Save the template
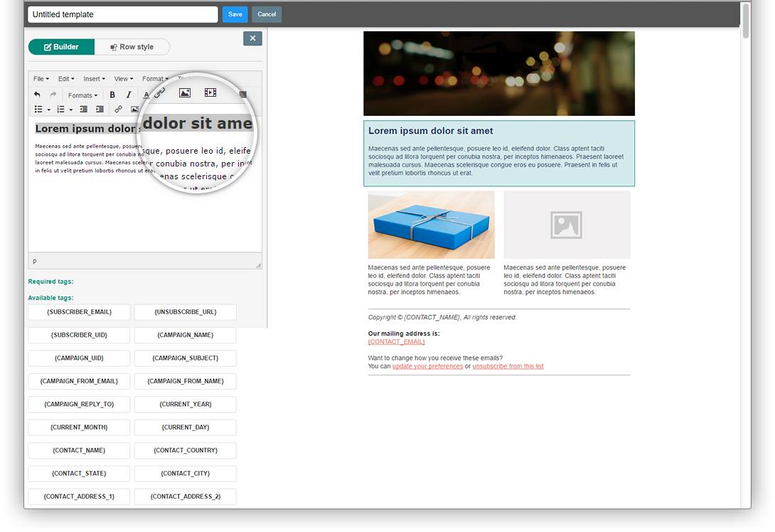775x532 pixels. (x=235, y=14)
